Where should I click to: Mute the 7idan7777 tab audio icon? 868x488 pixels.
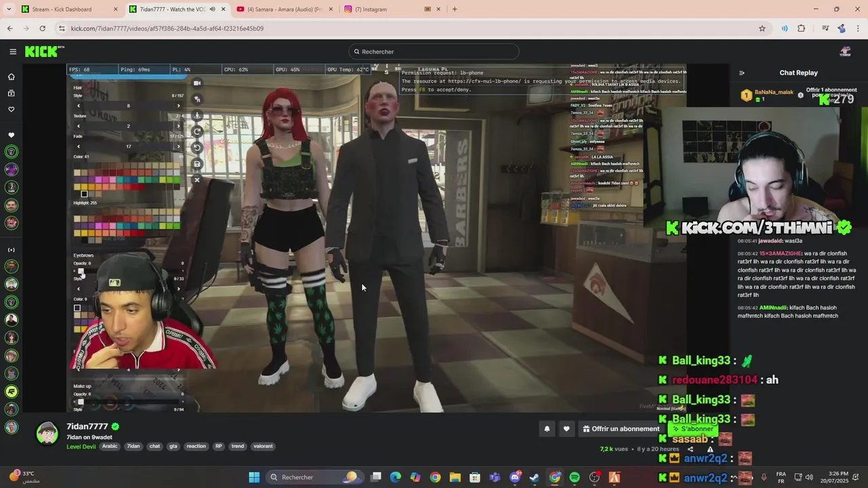[212, 9]
